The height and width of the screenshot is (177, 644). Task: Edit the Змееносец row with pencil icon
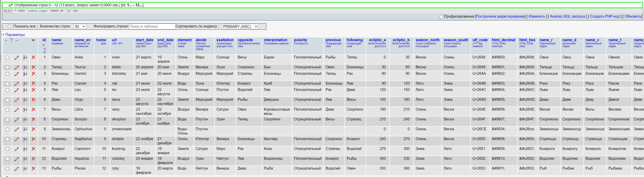click(x=16, y=130)
